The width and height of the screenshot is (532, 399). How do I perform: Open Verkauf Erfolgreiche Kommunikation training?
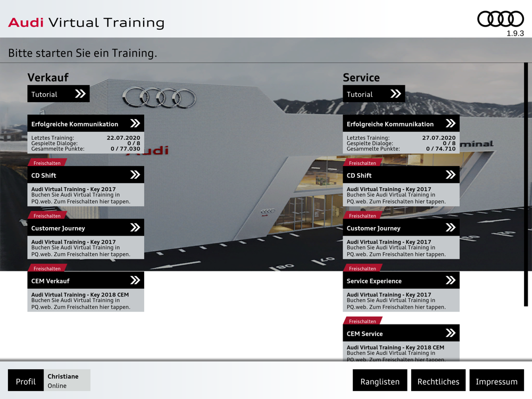coord(86,123)
